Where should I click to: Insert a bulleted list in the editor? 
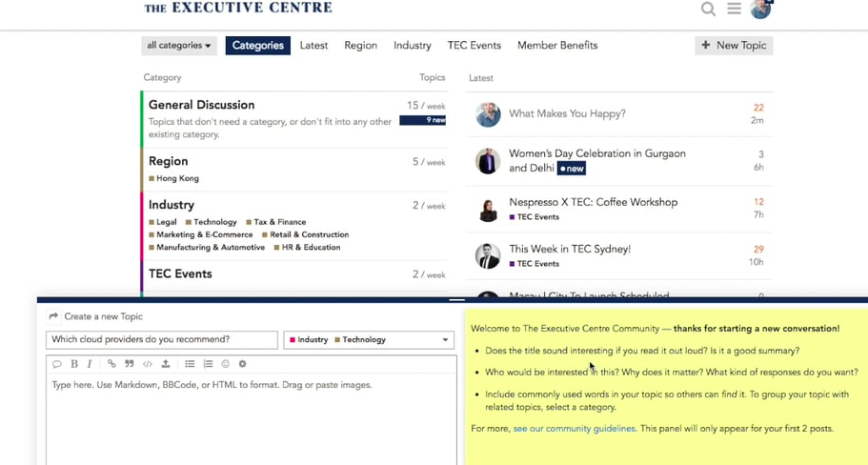(190, 364)
